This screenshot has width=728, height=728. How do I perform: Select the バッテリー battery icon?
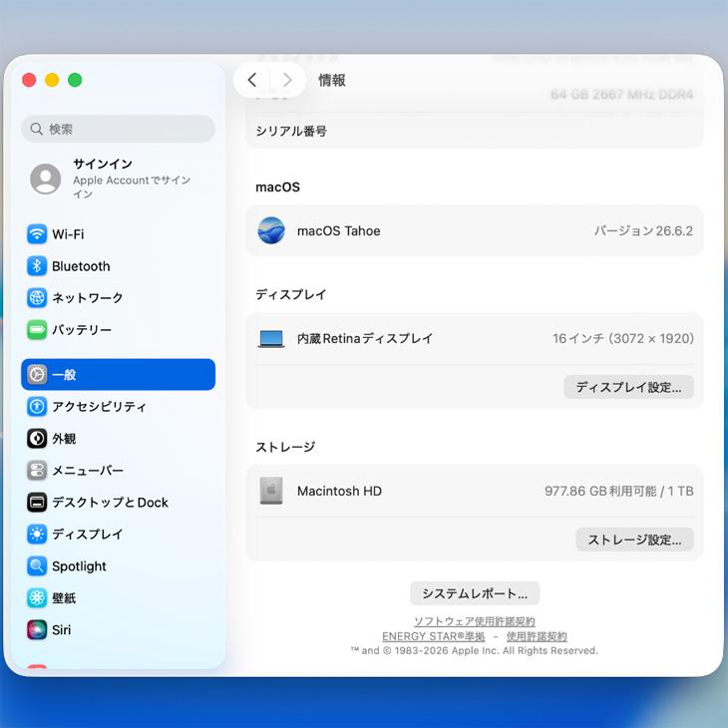pos(37,330)
